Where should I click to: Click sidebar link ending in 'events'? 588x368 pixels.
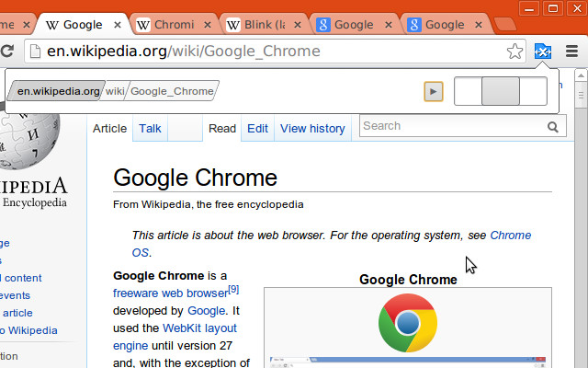(15, 295)
